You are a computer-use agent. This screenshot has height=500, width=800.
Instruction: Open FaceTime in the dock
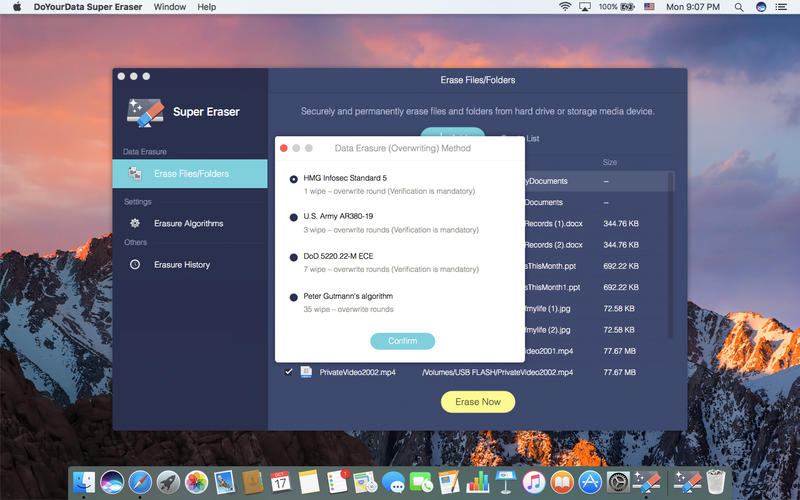(421, 482)
